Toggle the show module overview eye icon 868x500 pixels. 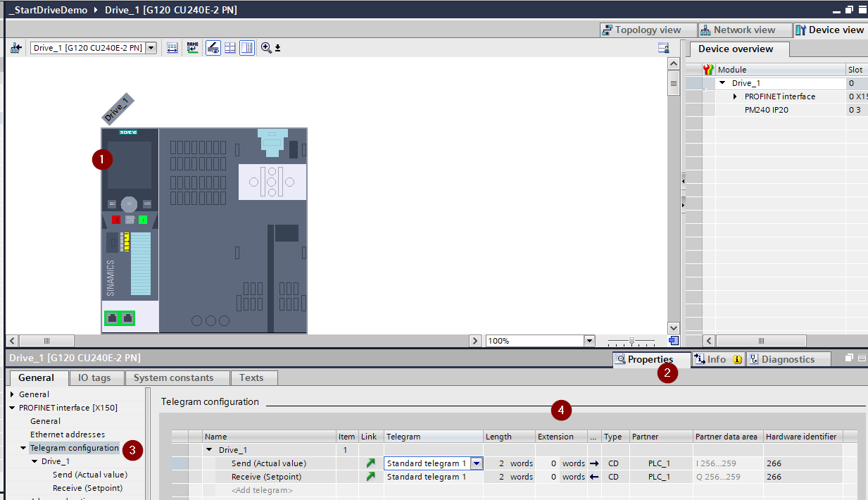tap(213, 48)
